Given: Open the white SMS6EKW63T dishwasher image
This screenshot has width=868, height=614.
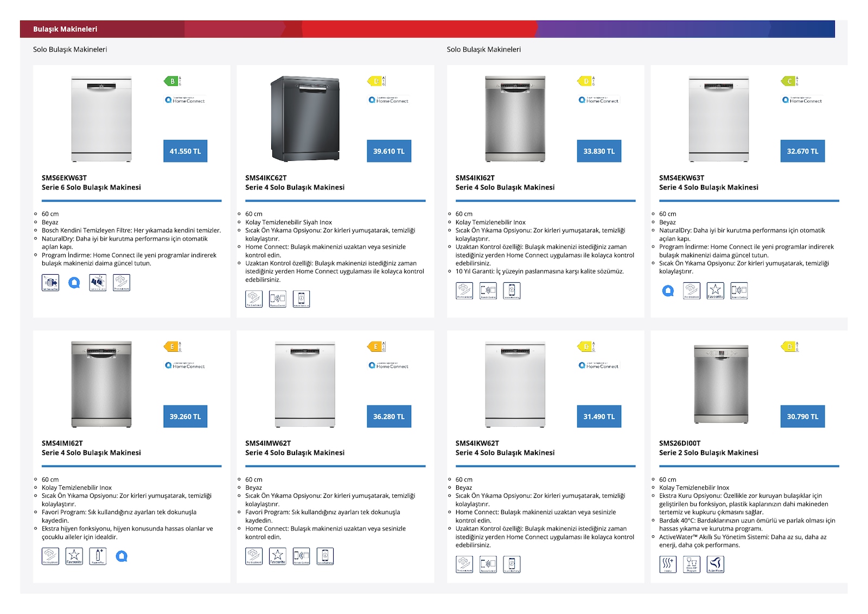Looking at the screenshot, I should click(101, 119).
